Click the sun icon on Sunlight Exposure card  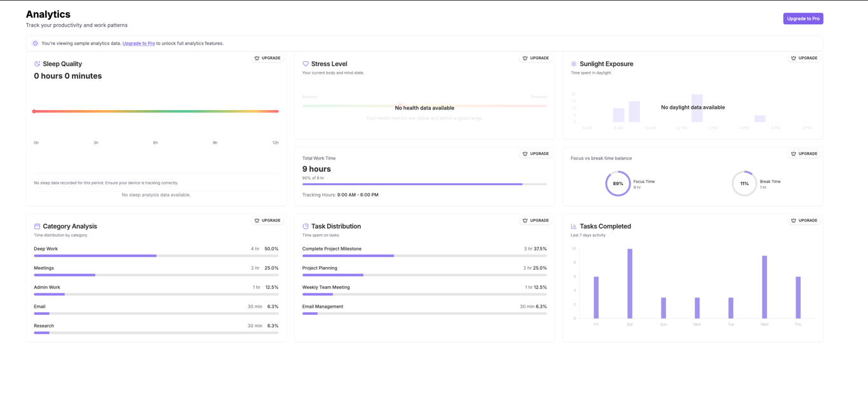click(x=574, y=64)
